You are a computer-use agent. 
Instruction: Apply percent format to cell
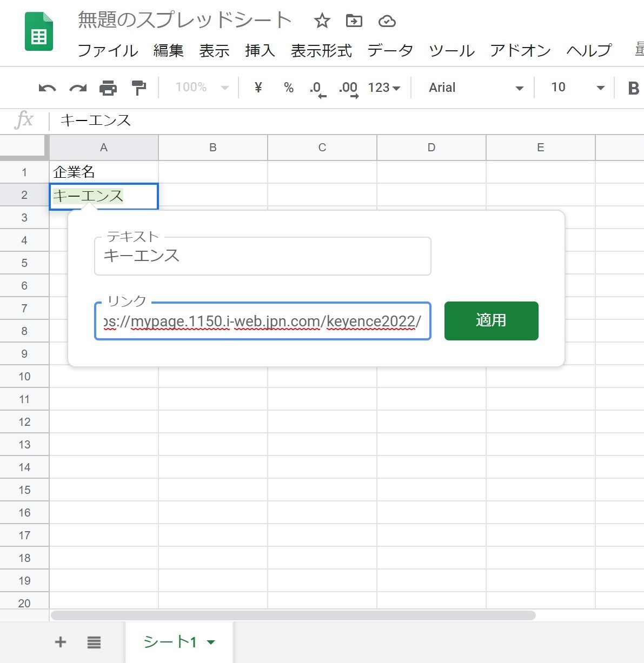coord(289,88)
